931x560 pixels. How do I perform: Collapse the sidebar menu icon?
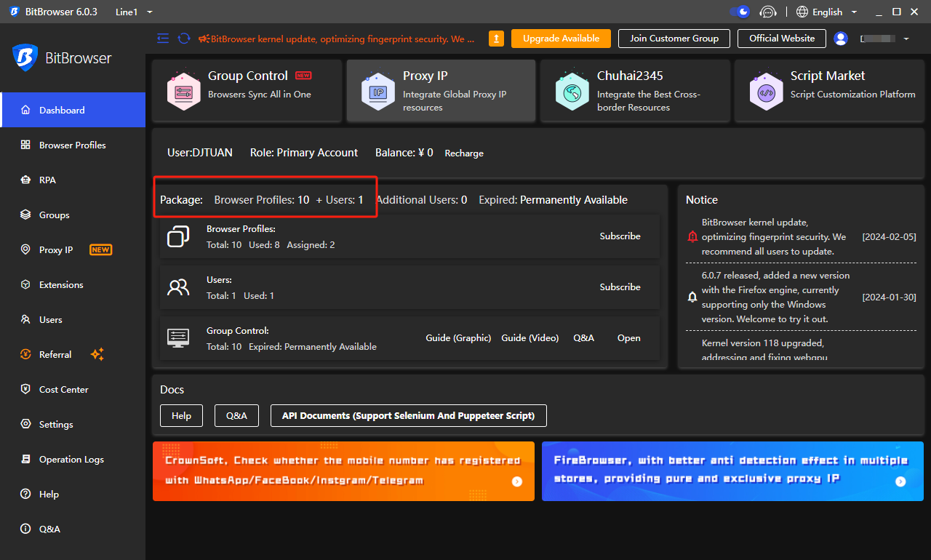[163, 39]
